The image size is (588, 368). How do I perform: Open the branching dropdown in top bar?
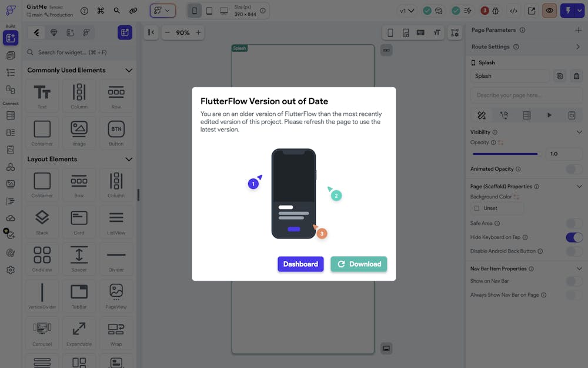point(162,11)
